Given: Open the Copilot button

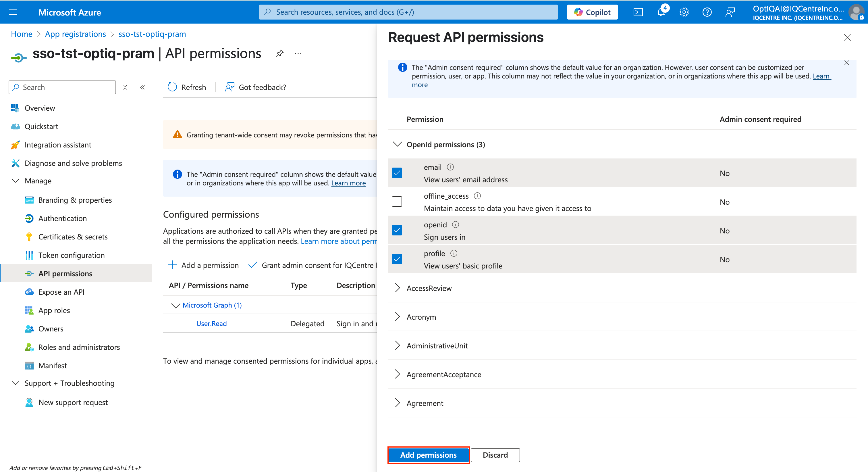Looking at the screenshot, I should (592, 12).
